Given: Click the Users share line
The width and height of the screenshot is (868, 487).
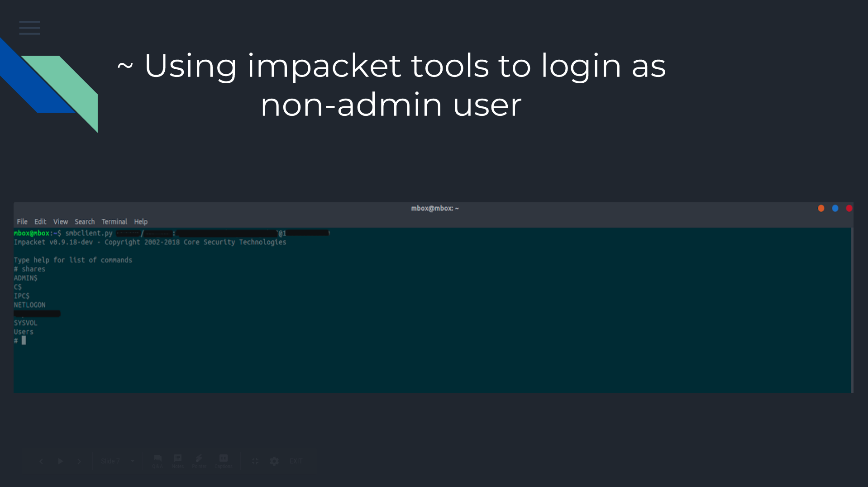Looking at the screenshot, I should tap(24, 332).
